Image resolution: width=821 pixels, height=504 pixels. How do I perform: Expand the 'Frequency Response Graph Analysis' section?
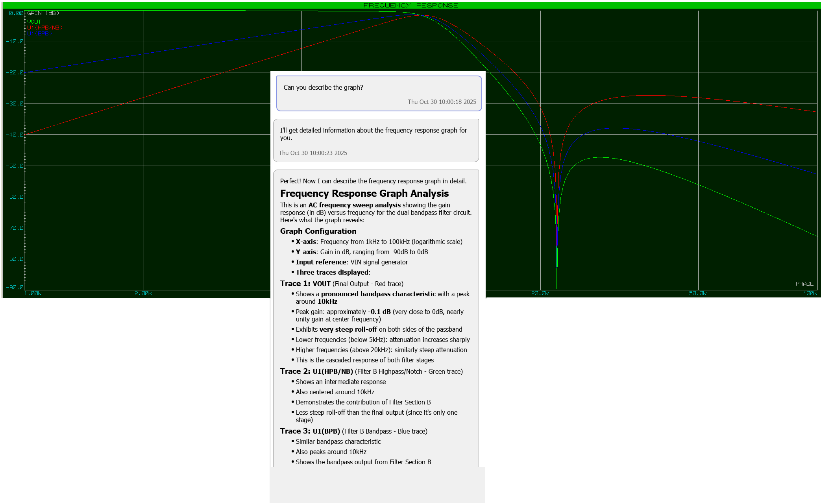click(364, 193)
